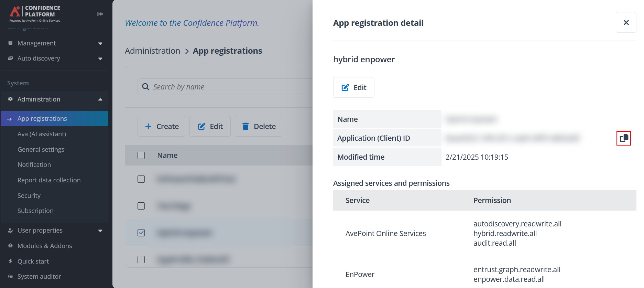Click the System auditor list icon

(10, 276)
